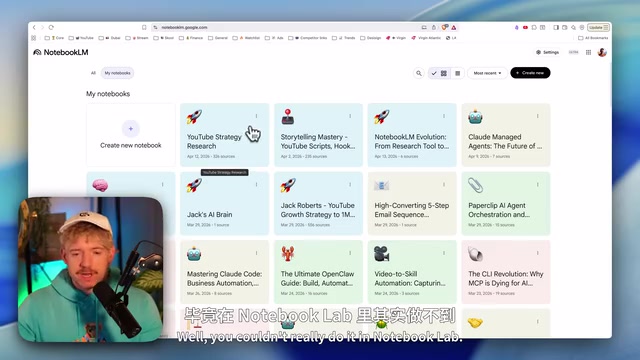Open options menu for NotebookLM Evolution
Viewport: 640px width, 360px height.
tap(444, 116)
